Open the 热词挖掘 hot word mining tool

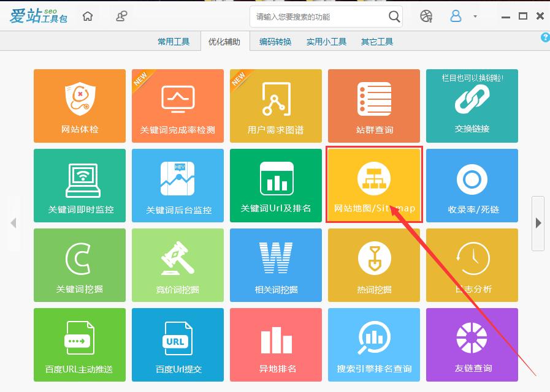pyautogui.click(x=373, y=265)
